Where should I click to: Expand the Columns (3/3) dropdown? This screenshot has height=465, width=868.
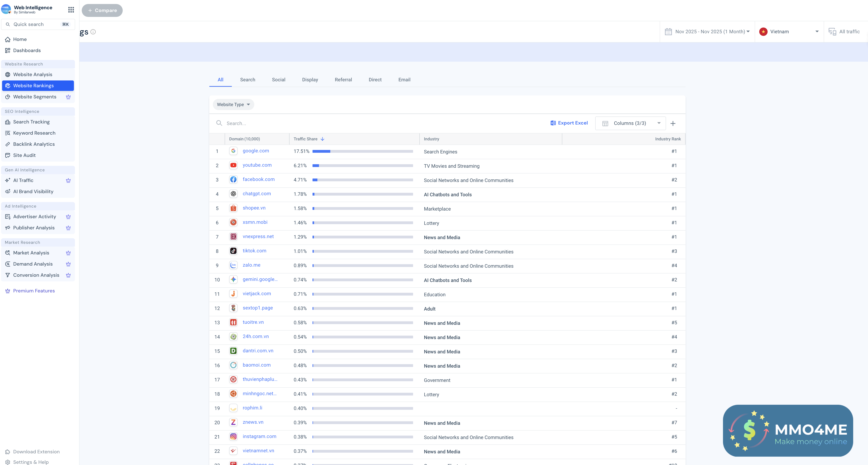pyautogui.click(x=630, y=123)
